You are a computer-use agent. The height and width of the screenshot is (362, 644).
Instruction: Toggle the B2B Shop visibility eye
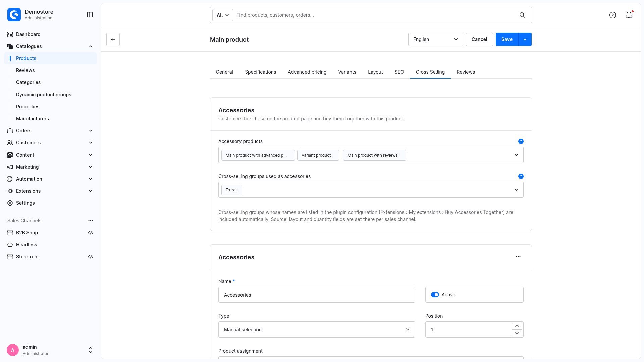[91, 233]
